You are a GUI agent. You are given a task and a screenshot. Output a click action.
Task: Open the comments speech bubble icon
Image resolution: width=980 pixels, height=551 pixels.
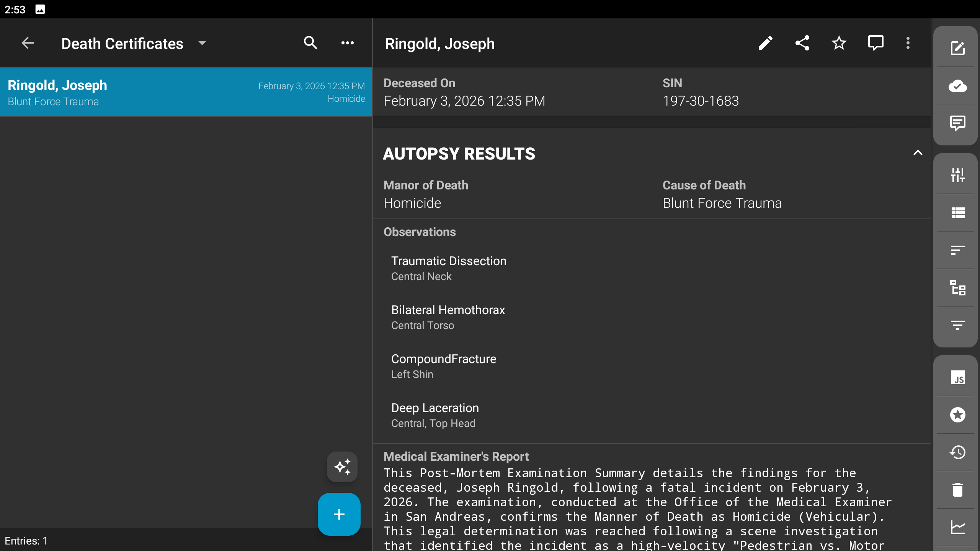pos(875,43)
